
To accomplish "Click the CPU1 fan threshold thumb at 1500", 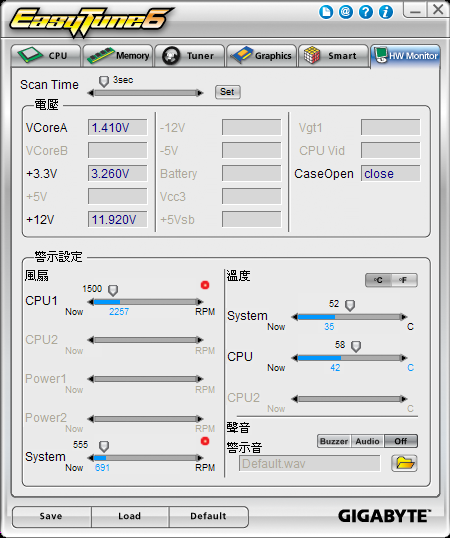I will (x=113, y=290).
